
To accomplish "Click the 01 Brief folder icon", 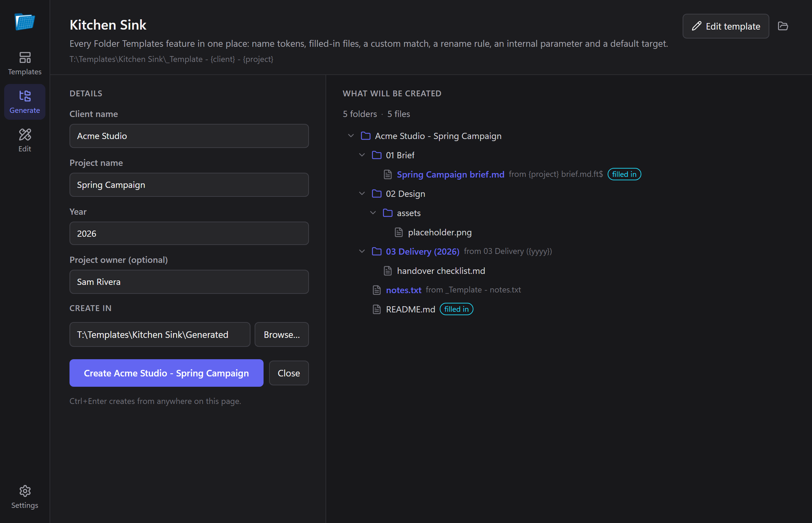I will [x=376, y=155].
